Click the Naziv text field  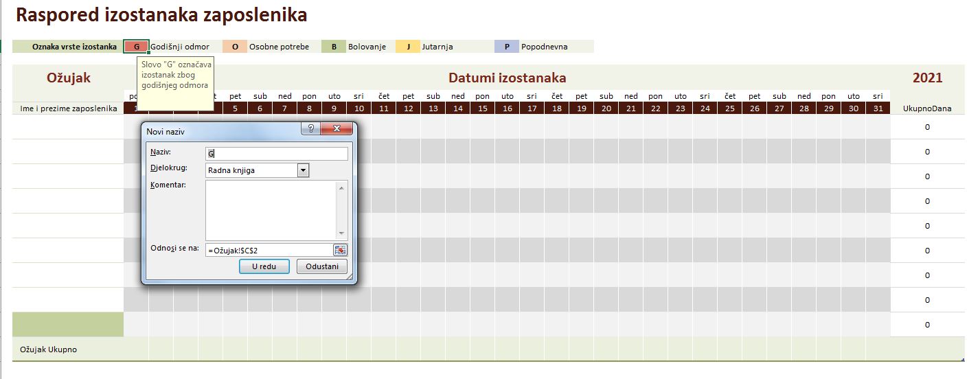[276, 154]
